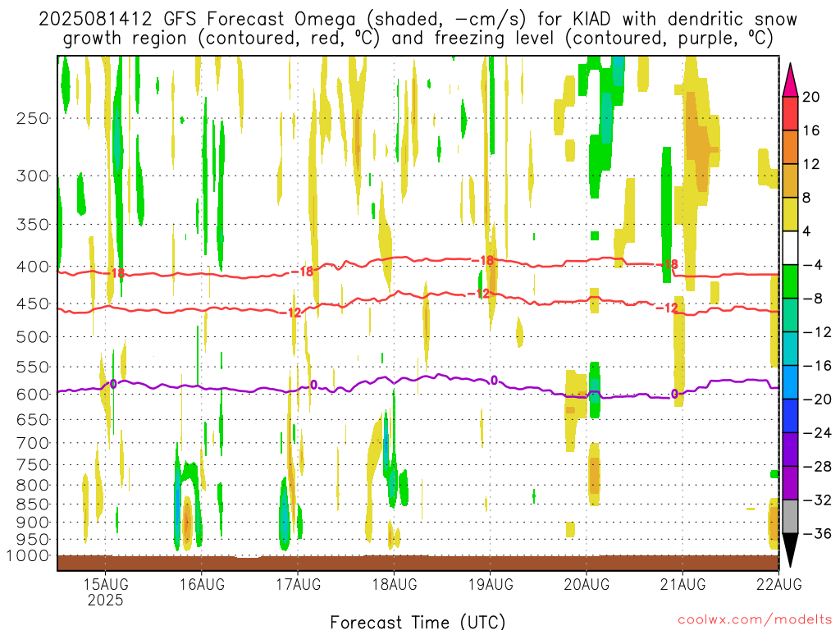
Task: Click the chart title line beginning 2025081412 GFS Forecast
Action: point(418,19)
